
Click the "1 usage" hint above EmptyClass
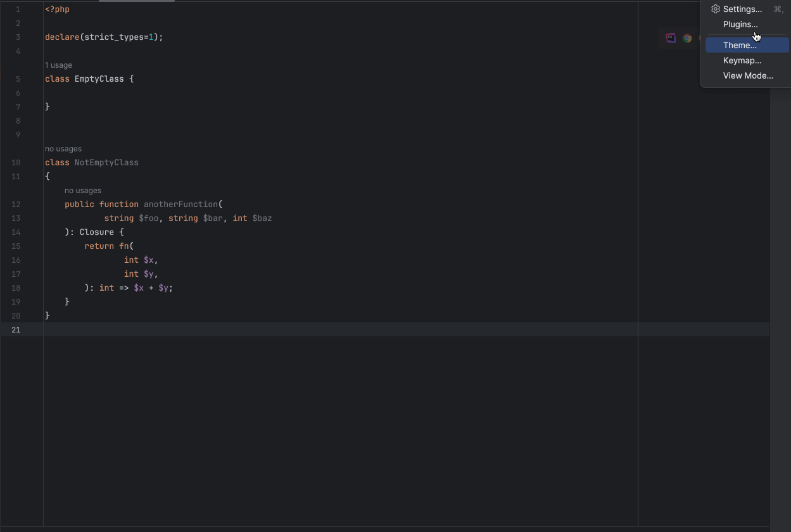click(x=58, y=65)
